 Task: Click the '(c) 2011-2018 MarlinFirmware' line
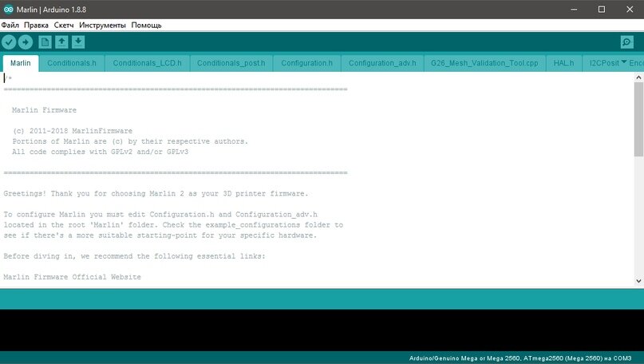[x=73, y=131]
